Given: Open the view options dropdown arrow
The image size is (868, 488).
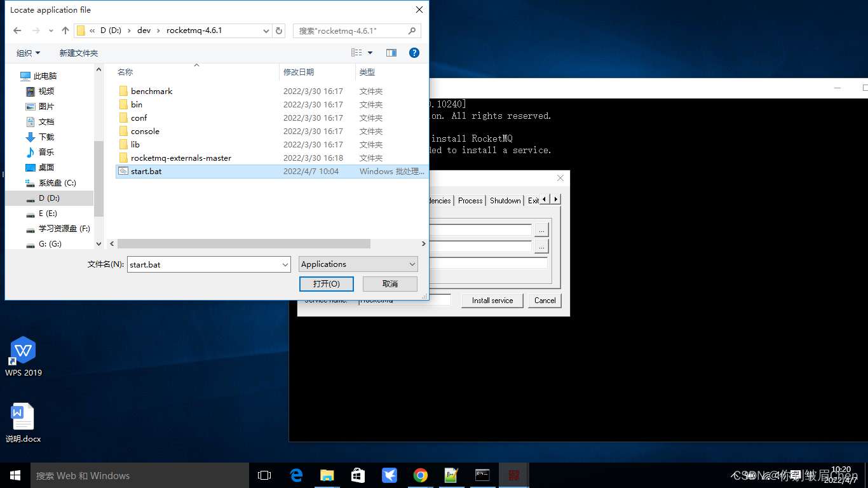Looking at the screenshot, I should click(x=370, y=53).
